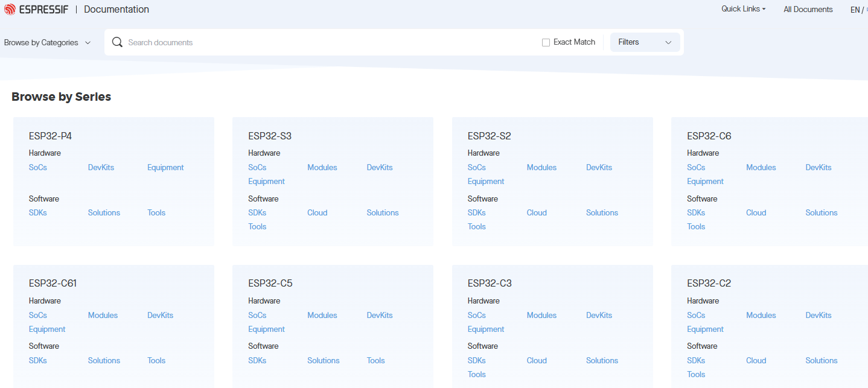Expand the Browse by Categories menu
Viewport: 868px width, 388px height.
(x=47, y=43)
